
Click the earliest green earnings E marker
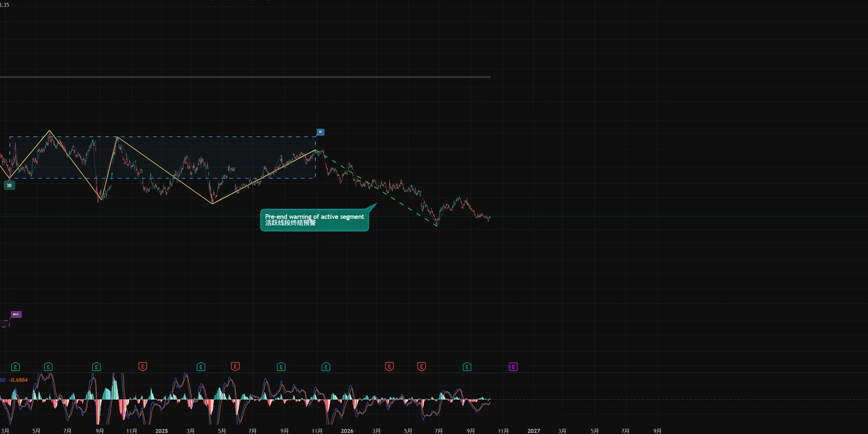(15, 367)
